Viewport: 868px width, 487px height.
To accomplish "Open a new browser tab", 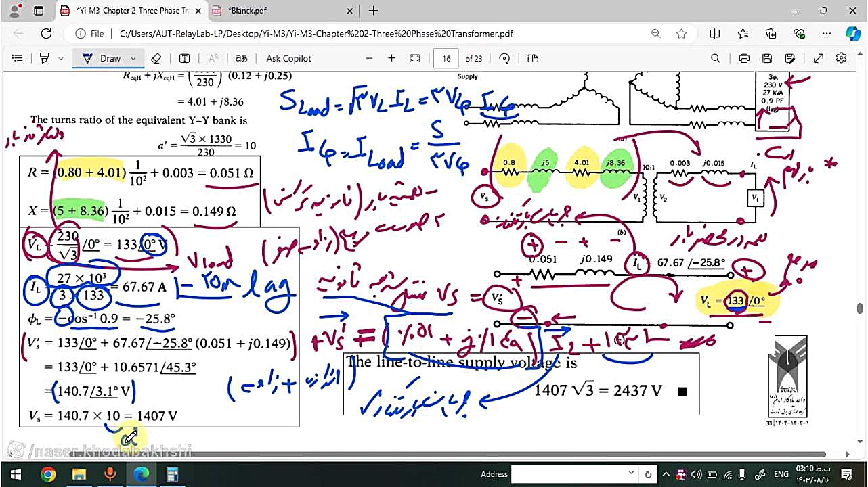I will tap(373, 11).
